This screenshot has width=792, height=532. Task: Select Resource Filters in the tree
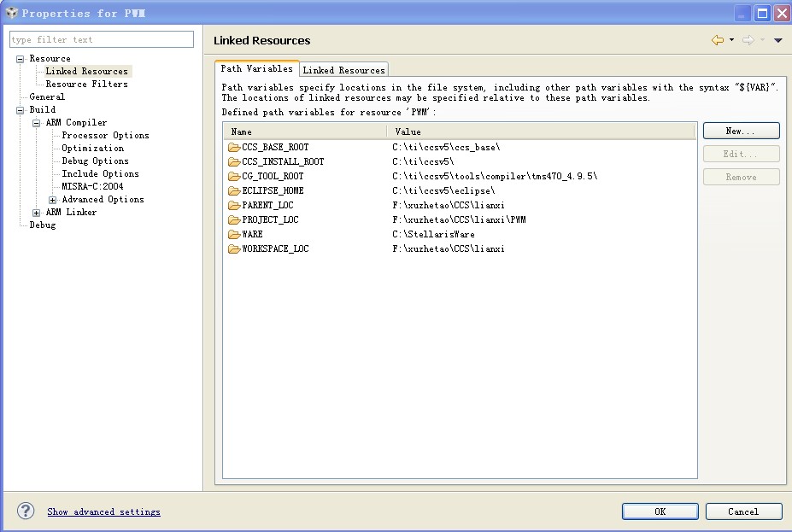point(87,85)
